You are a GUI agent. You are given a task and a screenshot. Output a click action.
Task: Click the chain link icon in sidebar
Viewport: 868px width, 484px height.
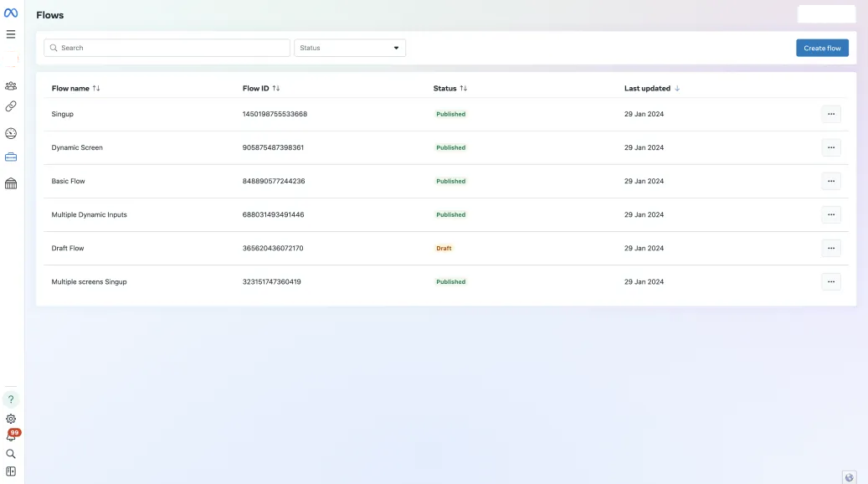[x=11, y=106]
